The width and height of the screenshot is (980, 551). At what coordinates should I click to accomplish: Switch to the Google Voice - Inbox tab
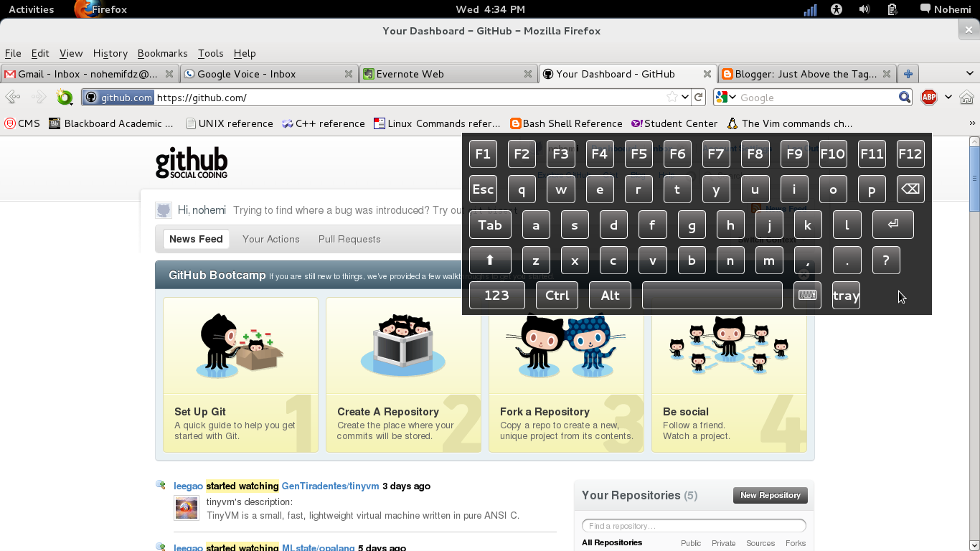click(269, 73)
